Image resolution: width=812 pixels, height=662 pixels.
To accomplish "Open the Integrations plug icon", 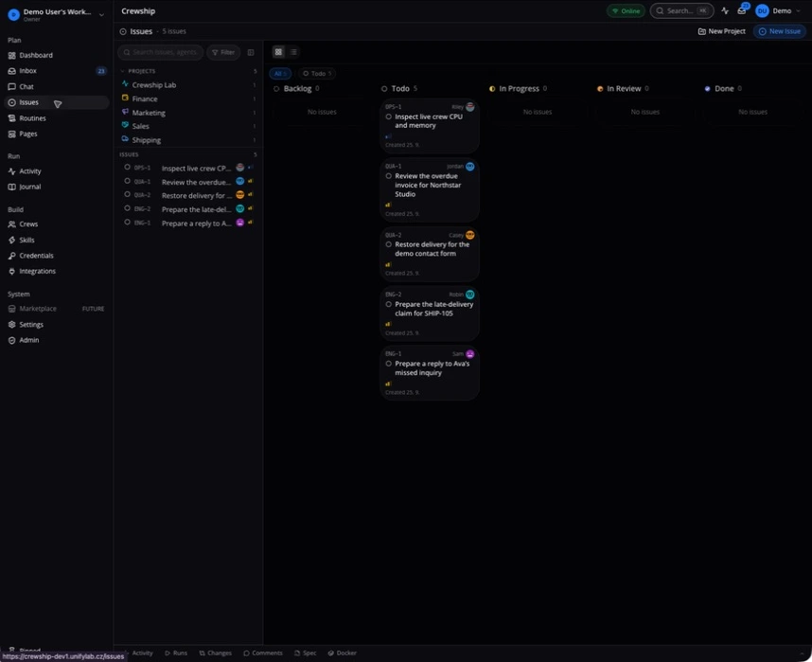I will [11, 271].
